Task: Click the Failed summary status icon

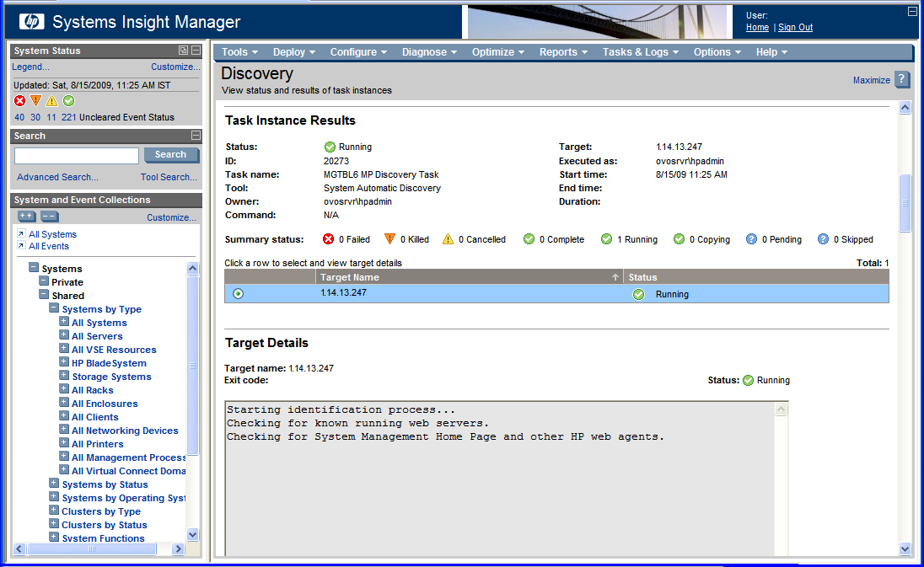Action: (x=329, y=239)
